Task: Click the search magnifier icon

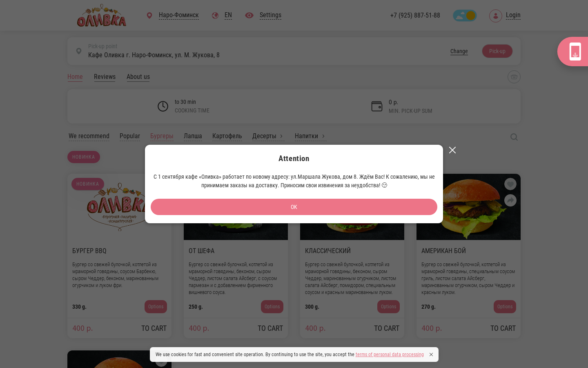Action: [x=514, y=137]
